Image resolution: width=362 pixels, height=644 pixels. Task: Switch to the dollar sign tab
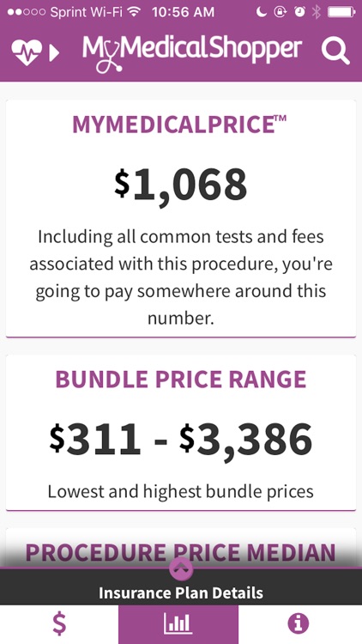(x=59, y=624)
